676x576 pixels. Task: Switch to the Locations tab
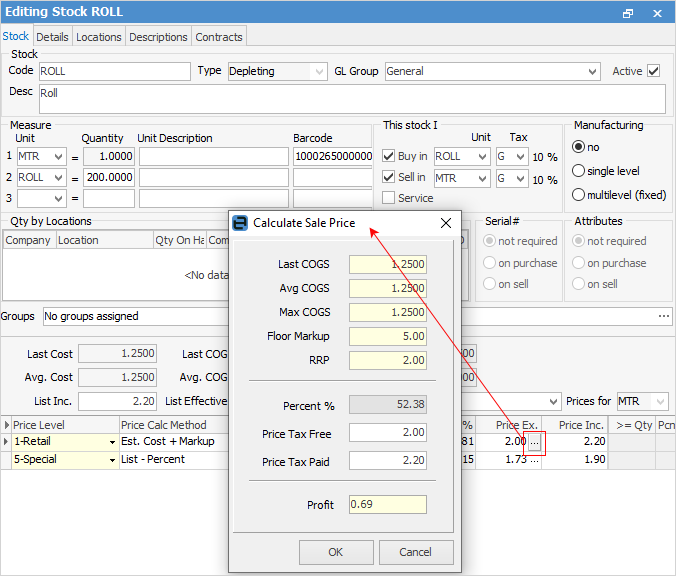tap(99, 37)
